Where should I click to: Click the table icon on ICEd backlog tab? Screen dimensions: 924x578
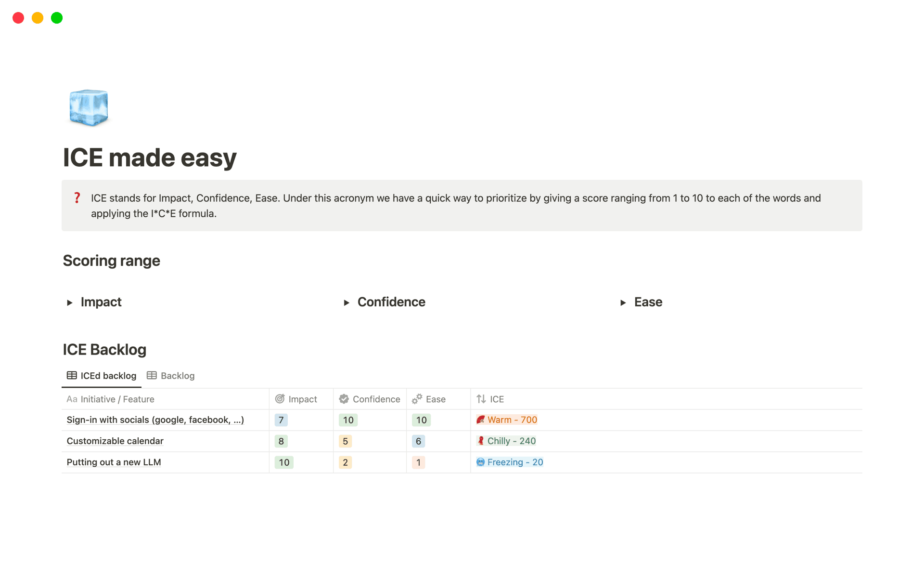pyautogui.click(x=72, y=375)
